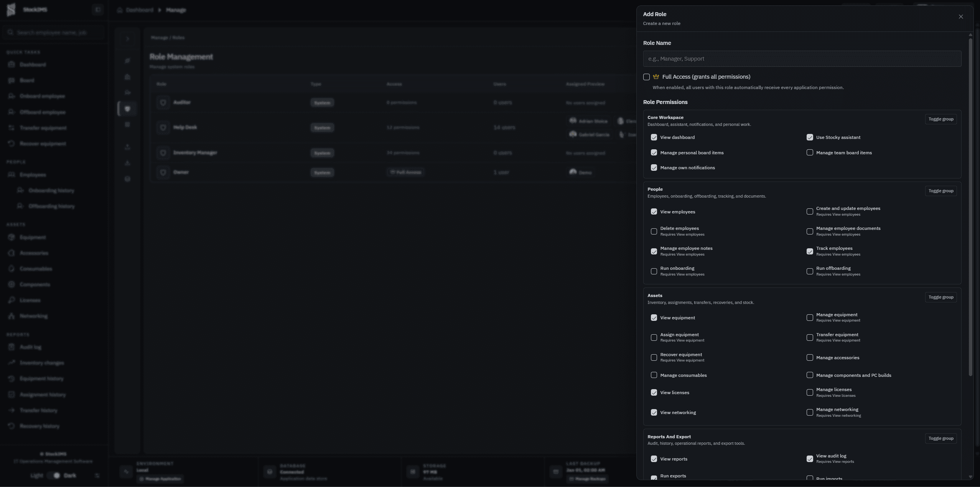Check Create and update employees
This screenshot has height=487, width=980.
[x=809, y=211]
